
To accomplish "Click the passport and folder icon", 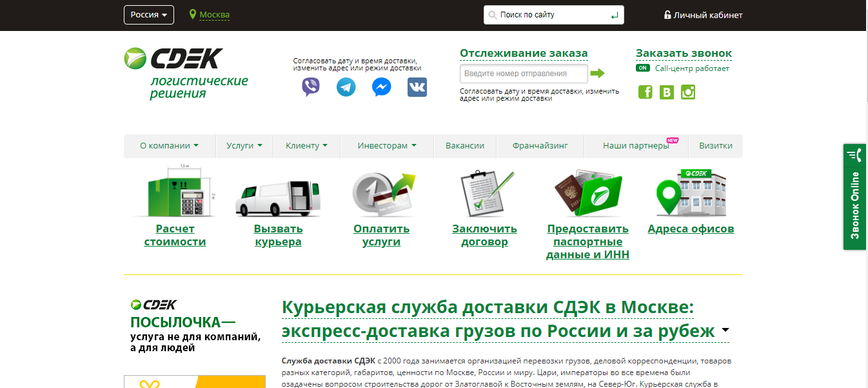I will tap(587, 193).
